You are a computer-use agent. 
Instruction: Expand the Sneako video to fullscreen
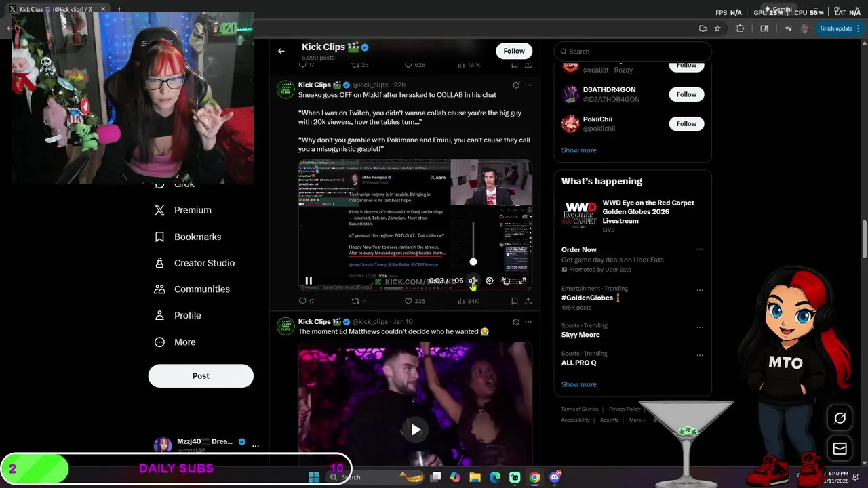point(522,281)
